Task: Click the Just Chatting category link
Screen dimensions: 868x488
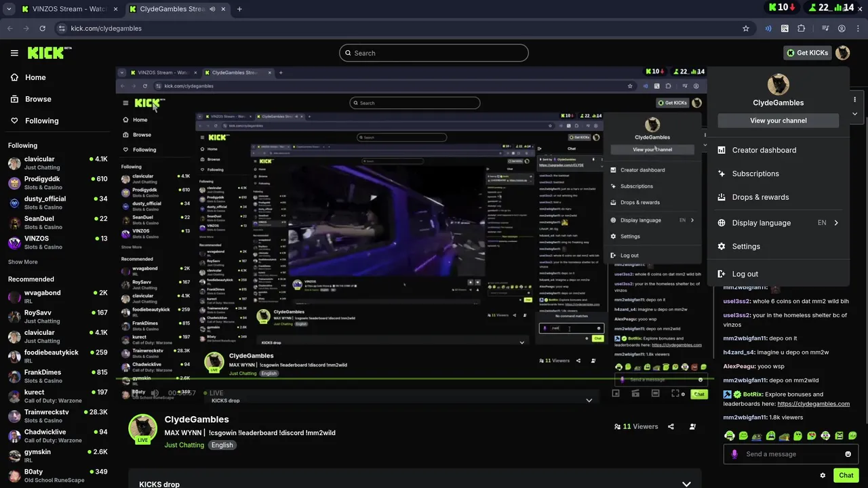Action: pyautogui.click(x=184, y=445)
